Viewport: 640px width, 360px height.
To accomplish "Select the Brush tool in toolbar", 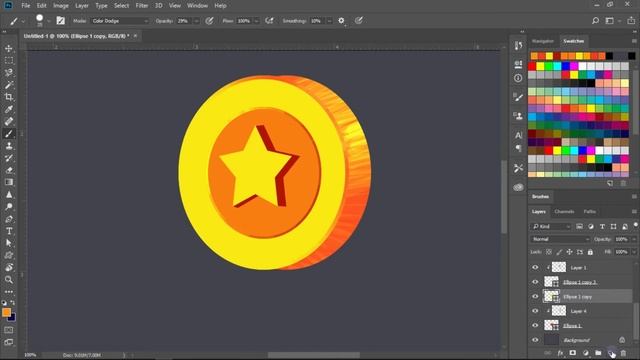I will point(9,134).
